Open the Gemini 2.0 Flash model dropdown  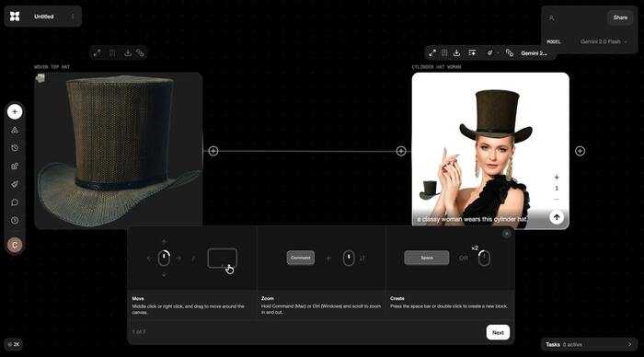tap(604, 42)
